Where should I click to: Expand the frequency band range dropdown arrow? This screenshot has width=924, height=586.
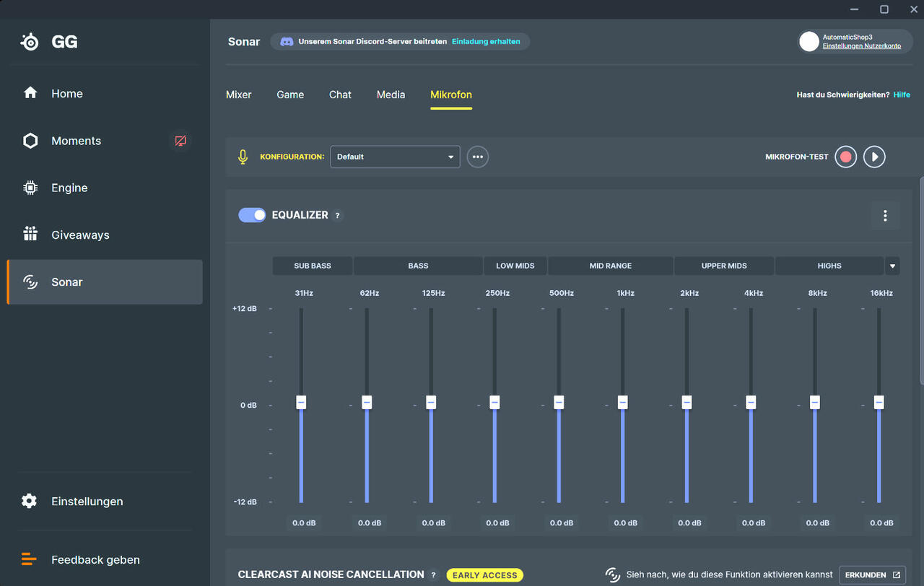(x=892, y=266)
